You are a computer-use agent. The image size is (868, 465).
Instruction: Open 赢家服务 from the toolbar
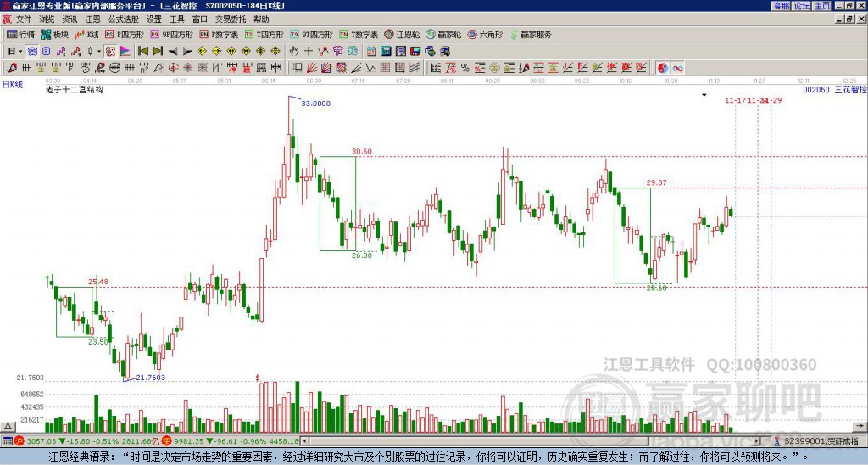[531, 34]
